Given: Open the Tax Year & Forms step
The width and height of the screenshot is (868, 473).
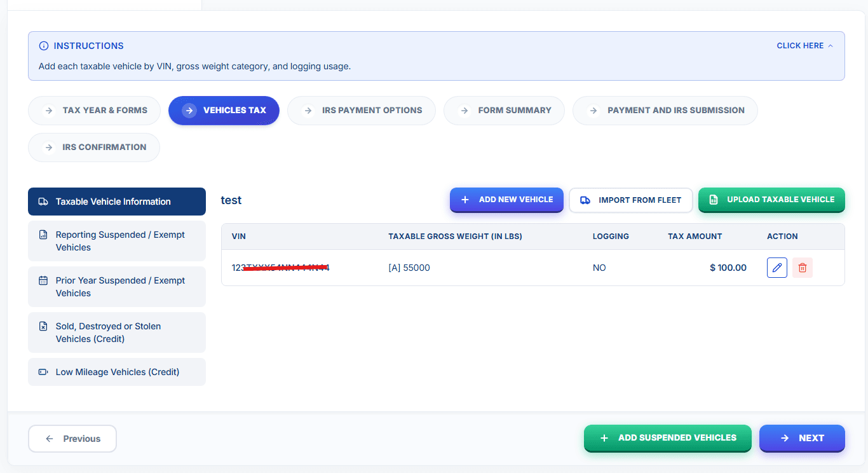Looking at the screenshot, I should click(x=94, y=111).
